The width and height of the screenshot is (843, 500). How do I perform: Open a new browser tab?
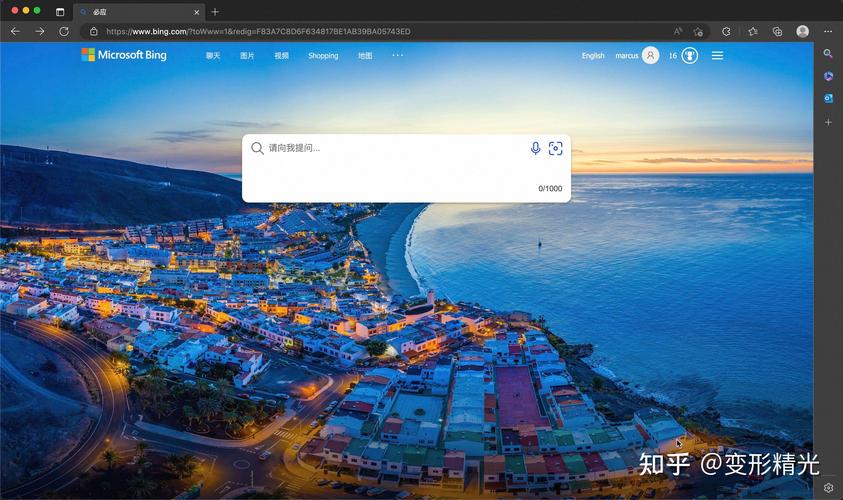coord(215,11)
